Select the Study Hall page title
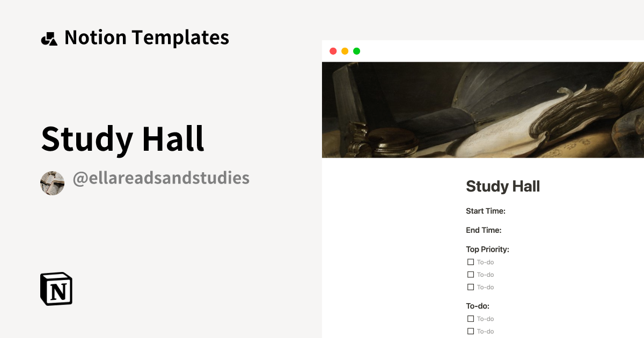Image resolution: width=644 pixels, height=338 pixels. (x=503, y=186)
